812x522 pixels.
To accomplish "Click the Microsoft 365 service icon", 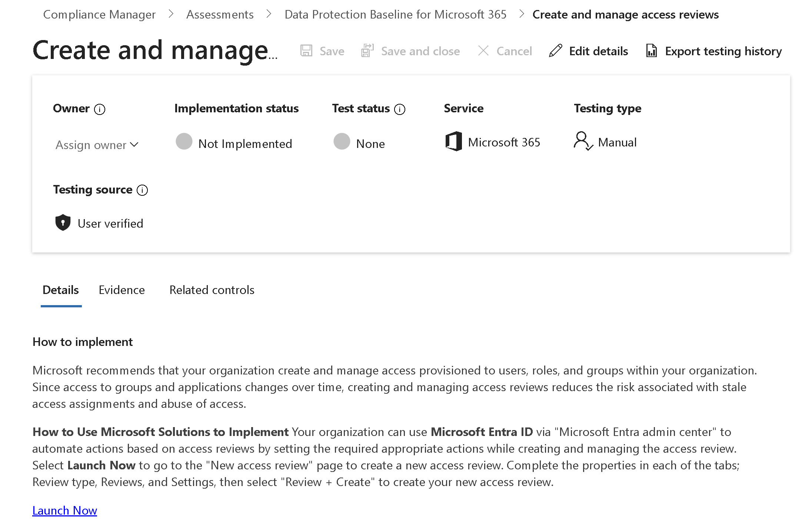I will [x=453, y=142].
